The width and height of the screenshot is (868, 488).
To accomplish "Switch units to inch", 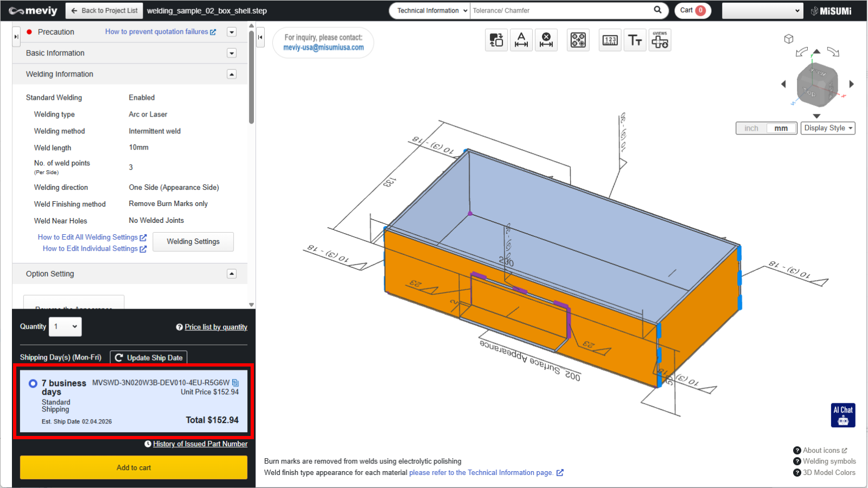I will coord(751,129).
